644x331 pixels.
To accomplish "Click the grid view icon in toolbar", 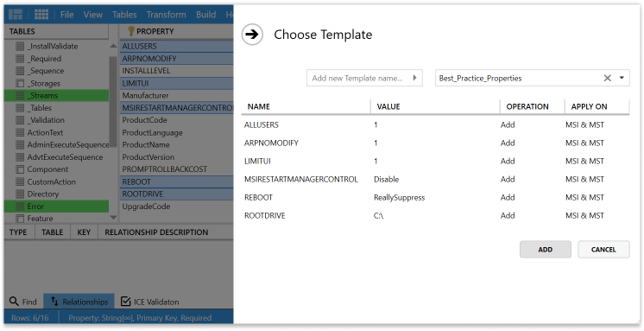I will [41, 15].
